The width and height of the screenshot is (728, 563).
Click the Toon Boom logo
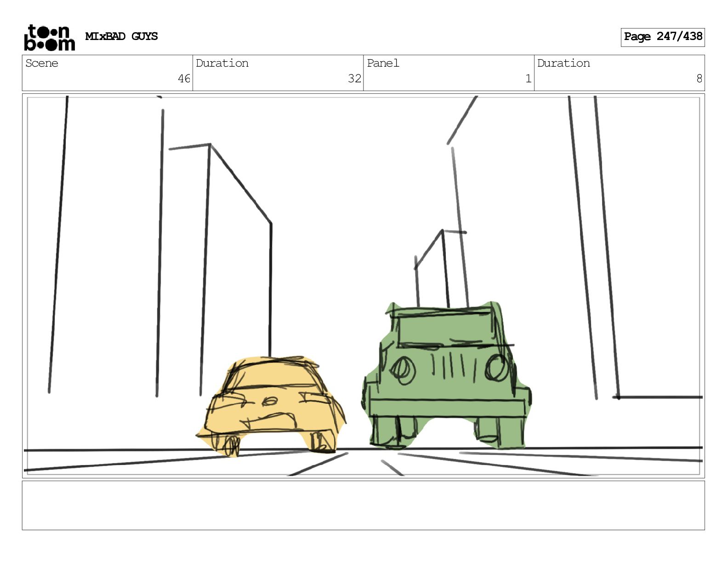click(49, 37)
